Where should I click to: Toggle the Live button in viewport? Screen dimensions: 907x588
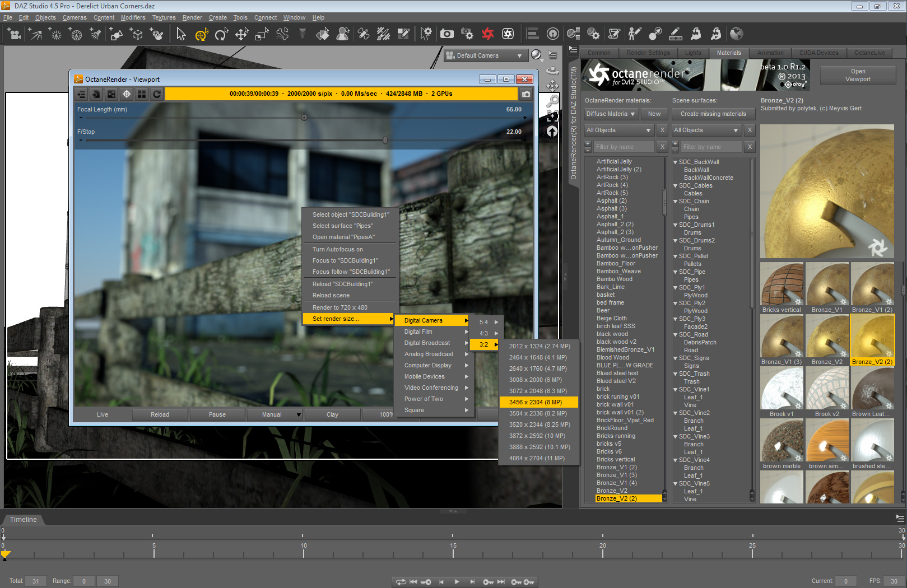(x=103, y=415)
